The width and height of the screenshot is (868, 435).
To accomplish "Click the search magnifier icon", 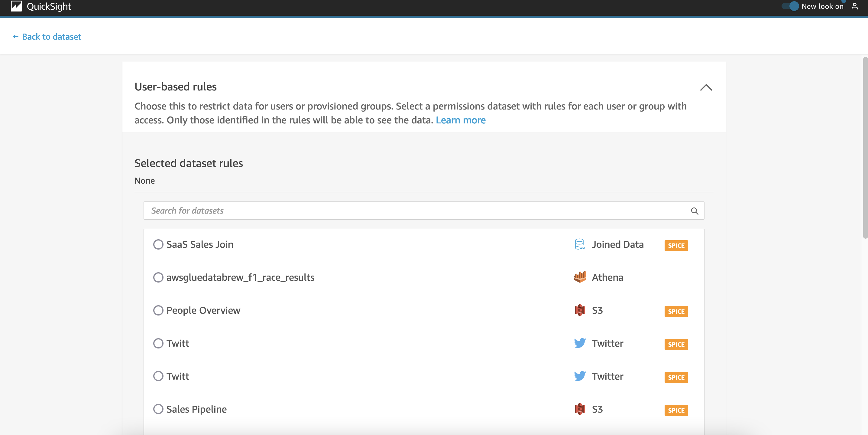I will click(695, 211).
